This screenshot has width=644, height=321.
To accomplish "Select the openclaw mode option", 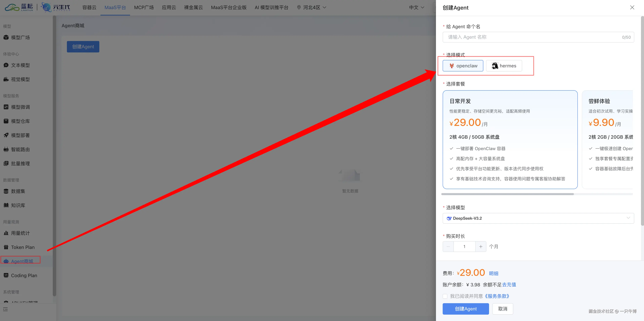I will 463,66.
